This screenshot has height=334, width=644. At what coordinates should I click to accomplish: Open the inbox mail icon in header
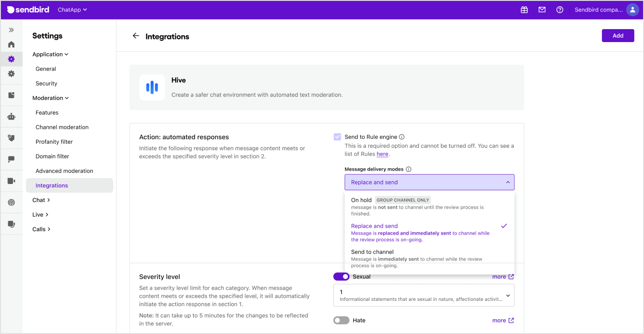(542, 9)
